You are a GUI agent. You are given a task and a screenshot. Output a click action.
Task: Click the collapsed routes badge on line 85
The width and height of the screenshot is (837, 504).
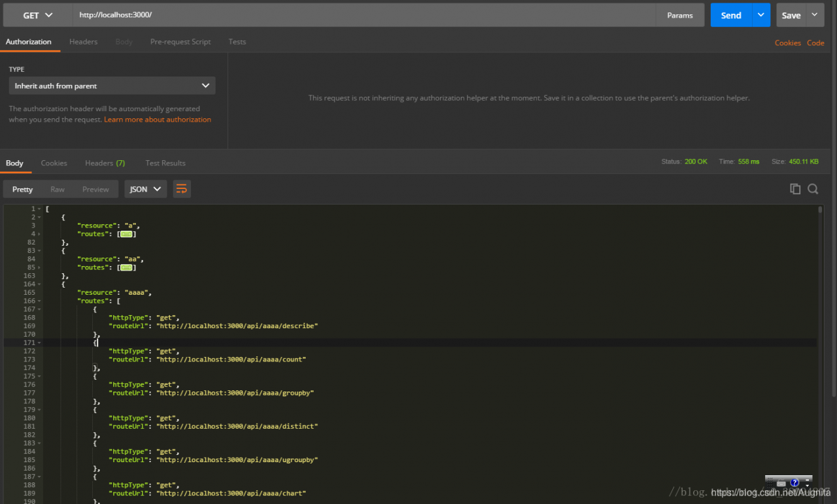pyautogui.click(x=126, y=267)
